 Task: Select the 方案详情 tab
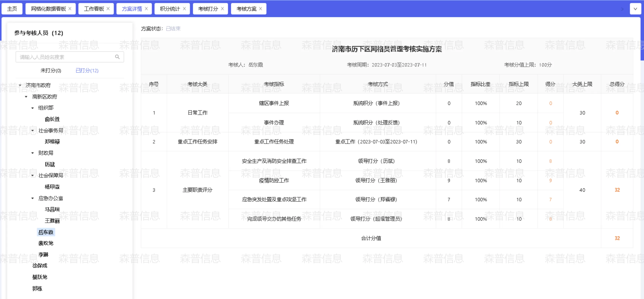[132, 9]
